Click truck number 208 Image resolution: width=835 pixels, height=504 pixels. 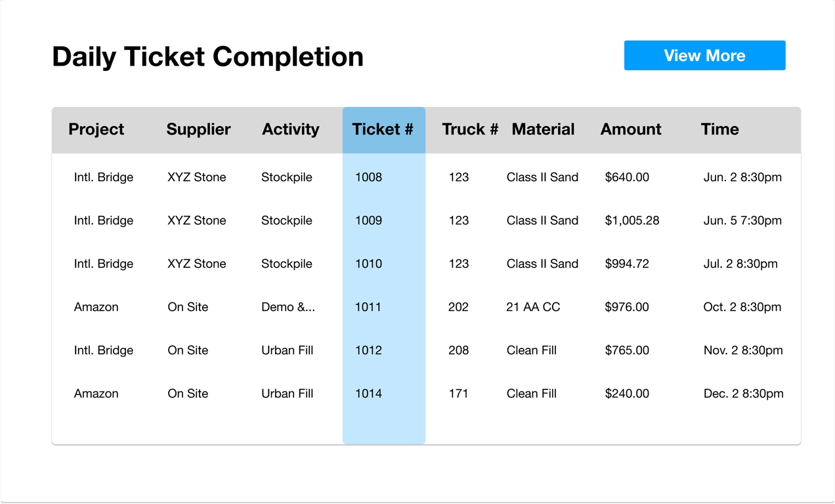coord(458,350)
